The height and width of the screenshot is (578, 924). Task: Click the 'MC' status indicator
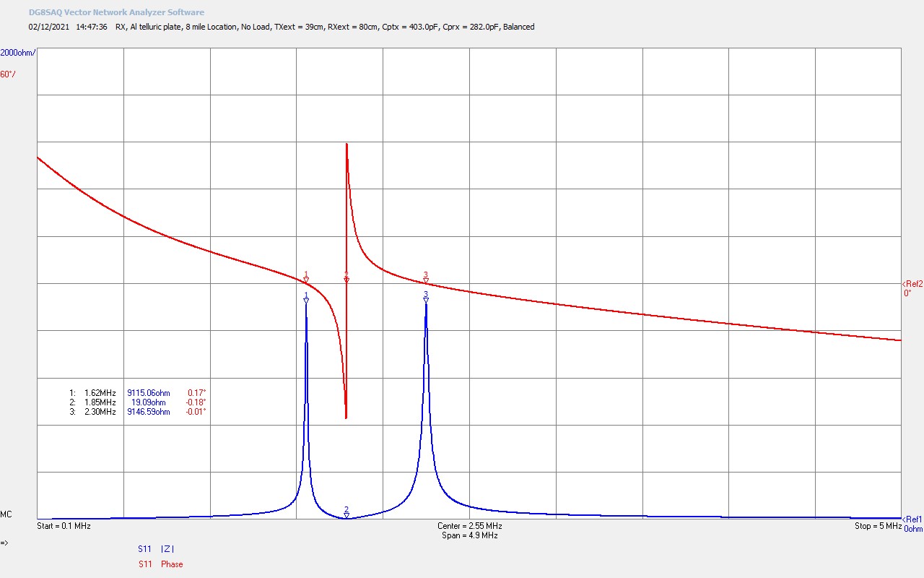tap(6, 514)
